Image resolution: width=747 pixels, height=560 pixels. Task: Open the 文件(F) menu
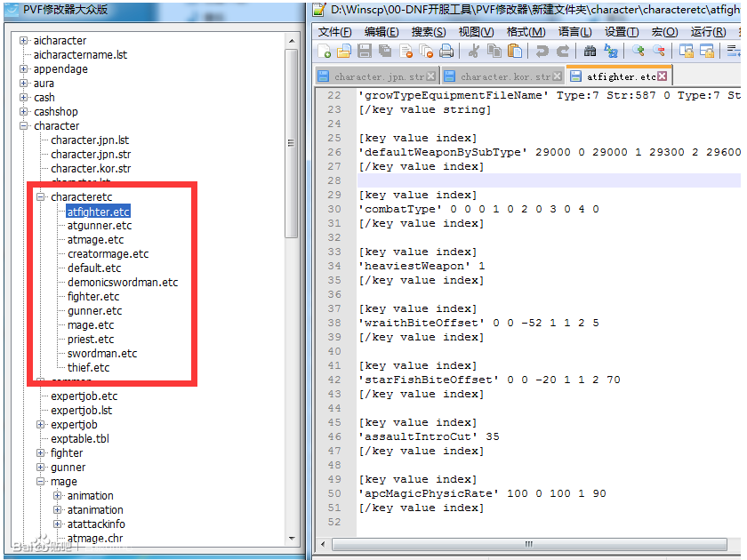coord(334,31)
